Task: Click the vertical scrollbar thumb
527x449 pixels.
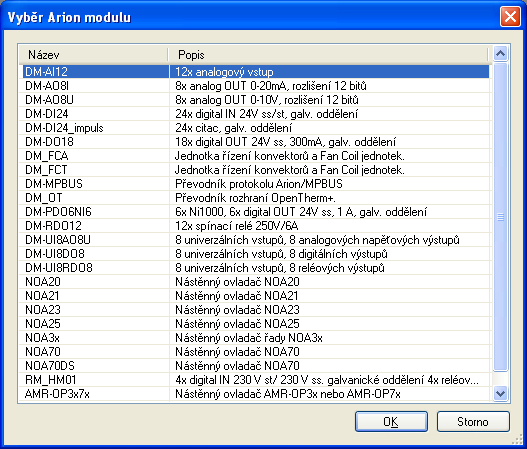Action: pos(500,217)
